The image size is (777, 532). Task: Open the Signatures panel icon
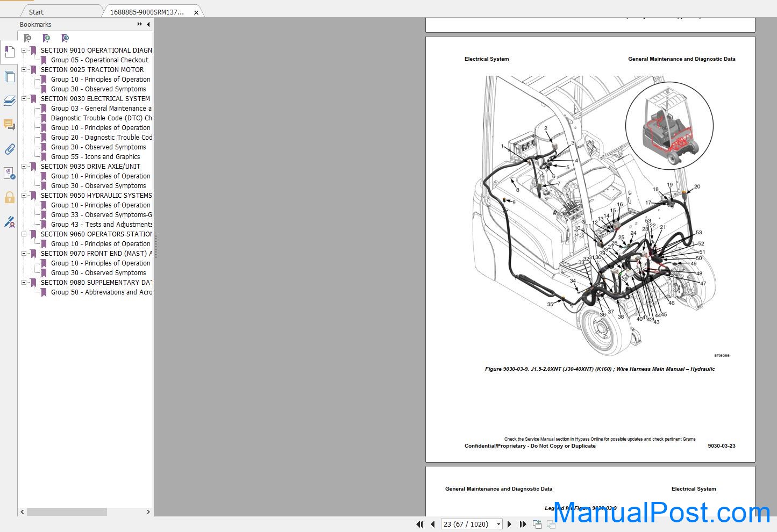pos(9,173)
